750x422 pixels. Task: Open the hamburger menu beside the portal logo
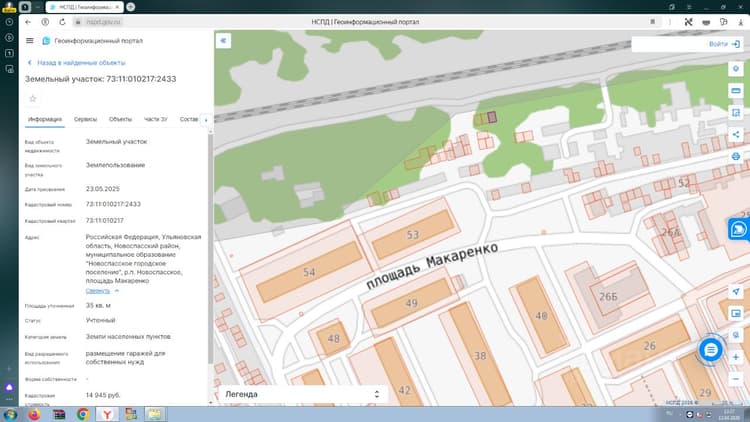coord(30,41)
